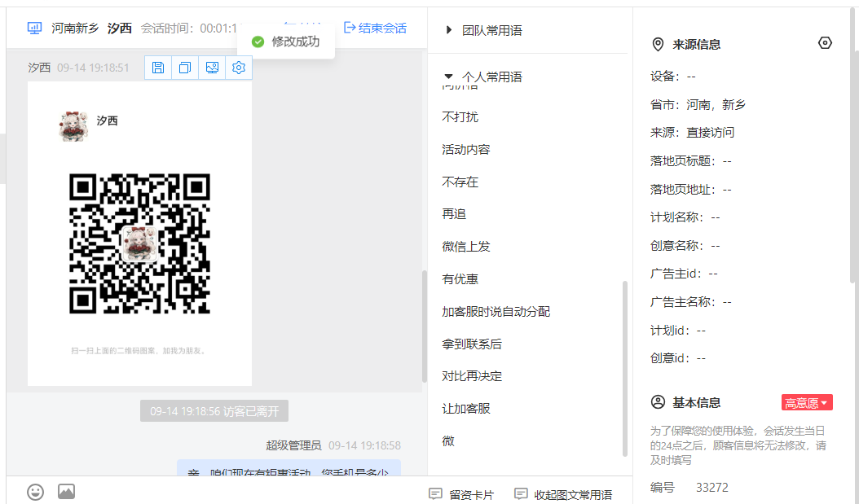Select the 对比再决定 phrase

tap(472, 376)
